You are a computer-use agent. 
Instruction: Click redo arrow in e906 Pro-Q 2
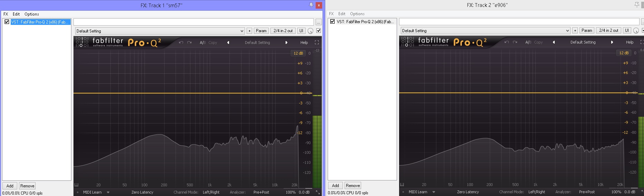coord(515,42)
